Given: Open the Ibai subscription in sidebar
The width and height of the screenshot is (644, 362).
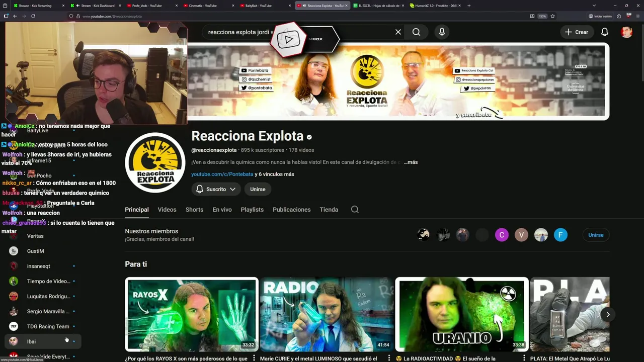Looking at the screenshot, I should tap(43, 341).
